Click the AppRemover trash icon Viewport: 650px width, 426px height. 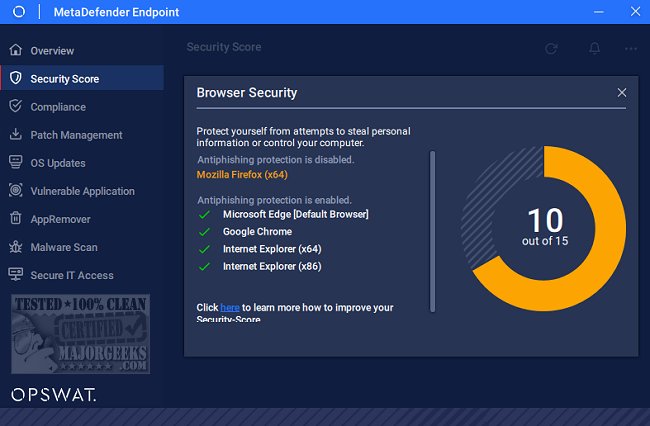[16, 218]
